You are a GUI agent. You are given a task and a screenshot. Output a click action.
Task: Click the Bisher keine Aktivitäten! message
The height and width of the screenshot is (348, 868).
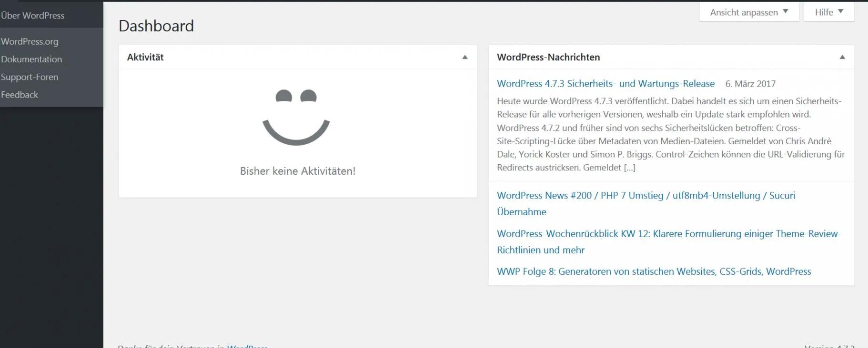click(x=298, y=171)
